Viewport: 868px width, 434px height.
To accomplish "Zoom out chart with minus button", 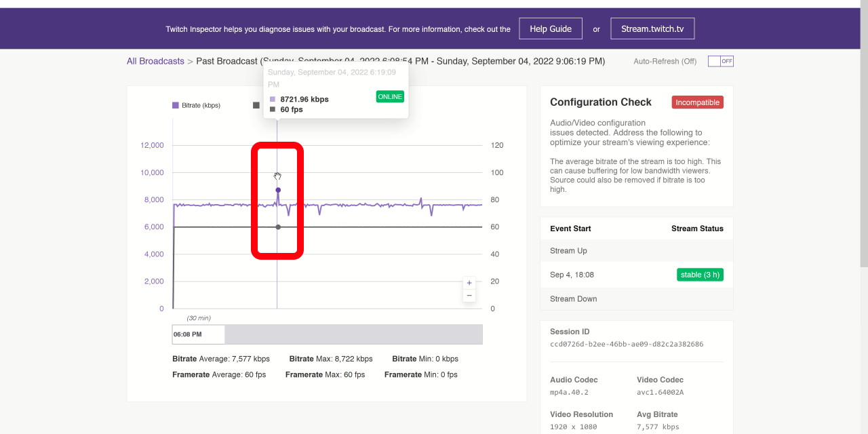I will click(469, 296).
